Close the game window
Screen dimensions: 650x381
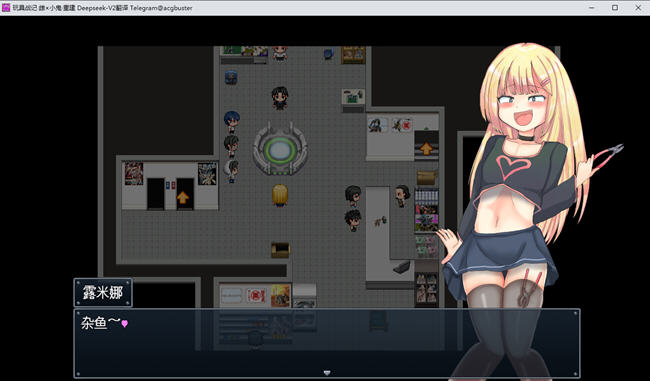[638, 7]
